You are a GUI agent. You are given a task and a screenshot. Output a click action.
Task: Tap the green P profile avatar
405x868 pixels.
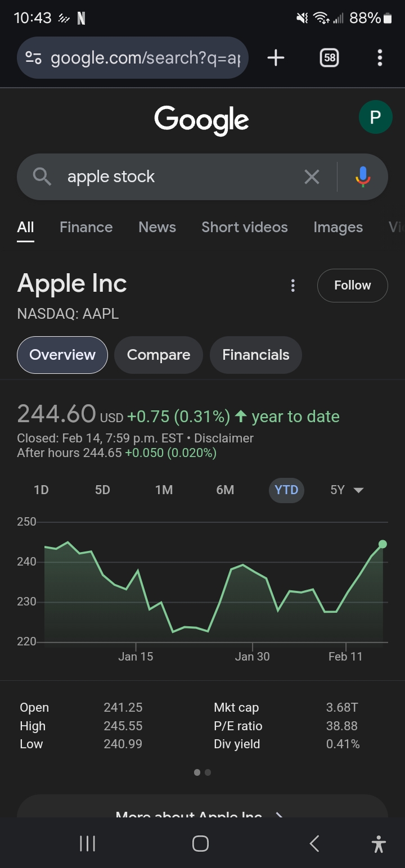pos(375,117)
